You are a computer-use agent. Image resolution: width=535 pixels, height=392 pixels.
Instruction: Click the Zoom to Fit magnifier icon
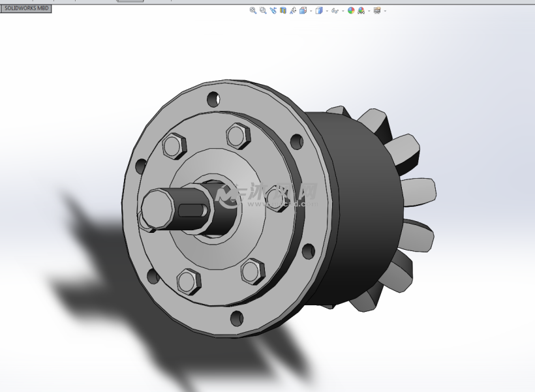click(252, 10)
